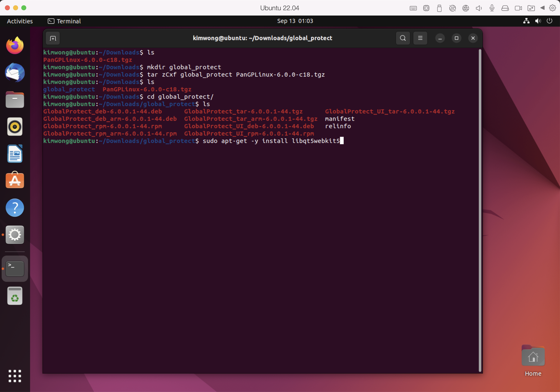Click the network status icon in top bar
560x392 pixels.
point(526,21)
